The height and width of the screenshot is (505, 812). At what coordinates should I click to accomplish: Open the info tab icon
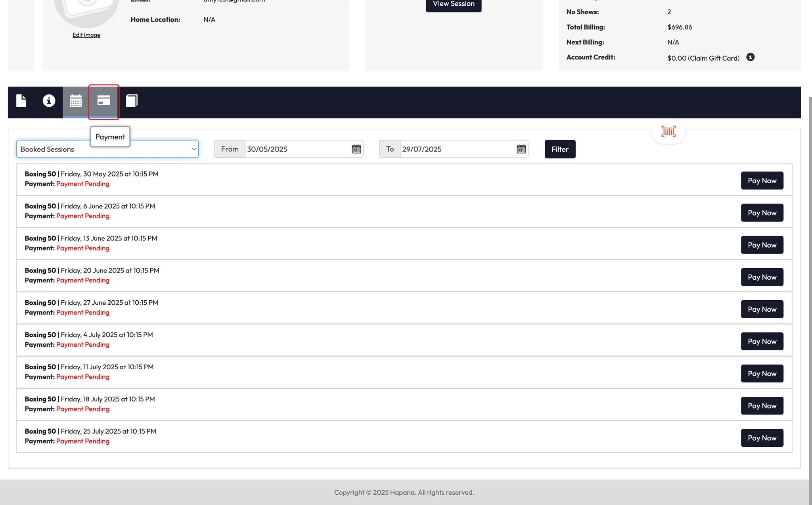pos(49,101)
